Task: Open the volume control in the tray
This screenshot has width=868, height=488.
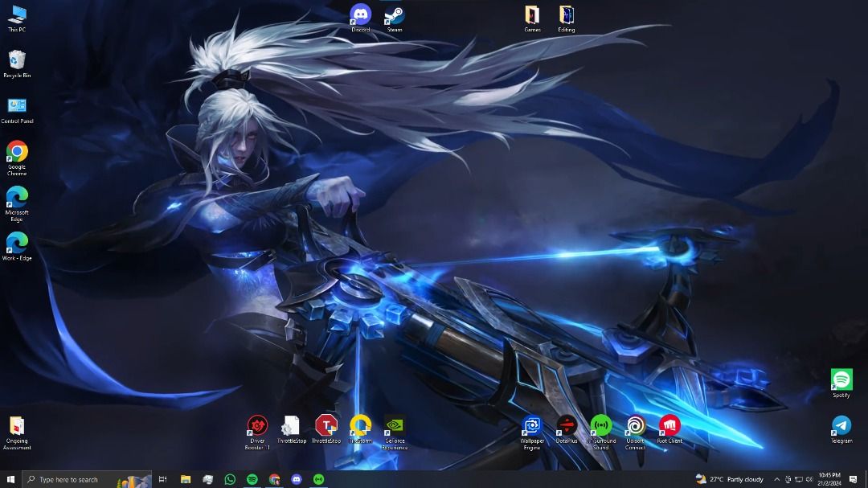Action: [809, 479]
